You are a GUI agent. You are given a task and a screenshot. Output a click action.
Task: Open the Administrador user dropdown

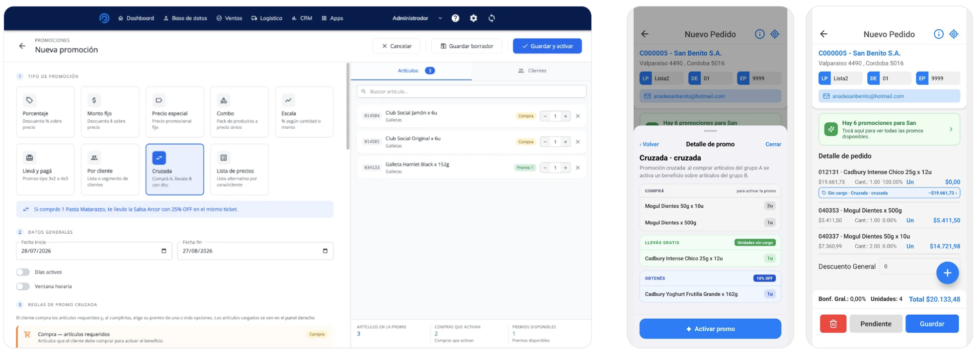417,18
